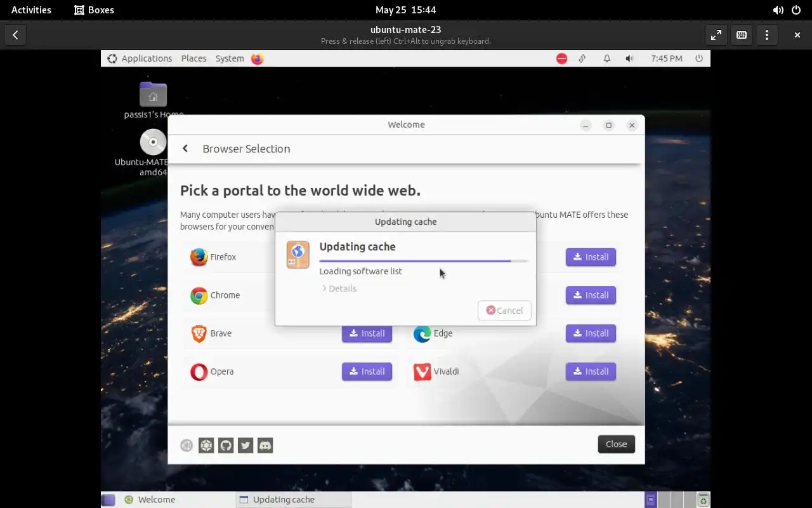Open the network indicator in MATE panel

[582, 58]
